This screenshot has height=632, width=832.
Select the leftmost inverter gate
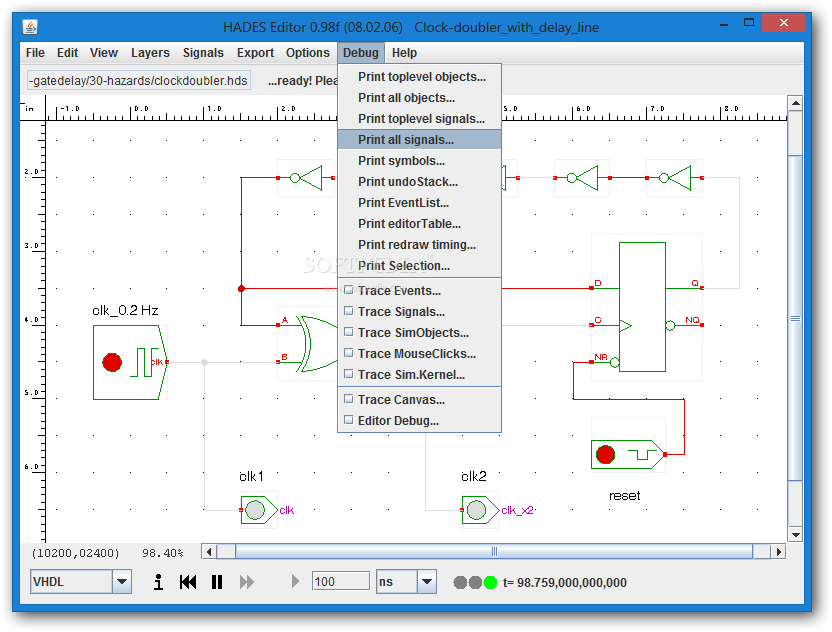click(306, 178)
